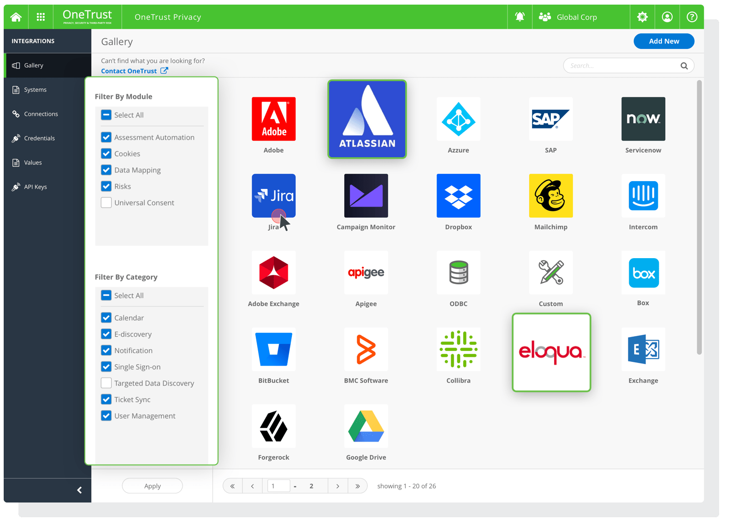Follow the Contact OneTrust link
The image size is (756, 532).
135,71
